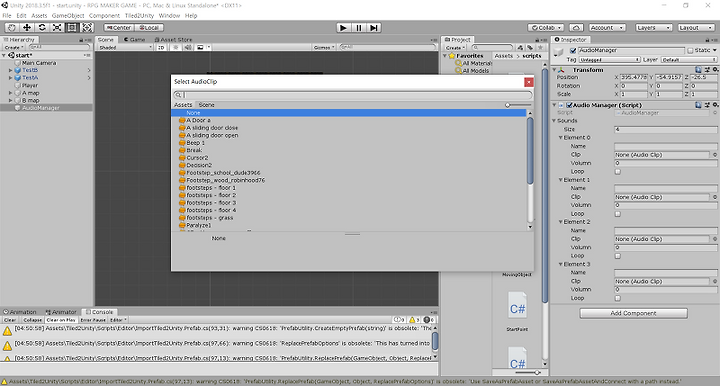The width and height of the screenshot is (720, 386).
Task: Enable Loop for Element 3
Action: click(618, 298)
